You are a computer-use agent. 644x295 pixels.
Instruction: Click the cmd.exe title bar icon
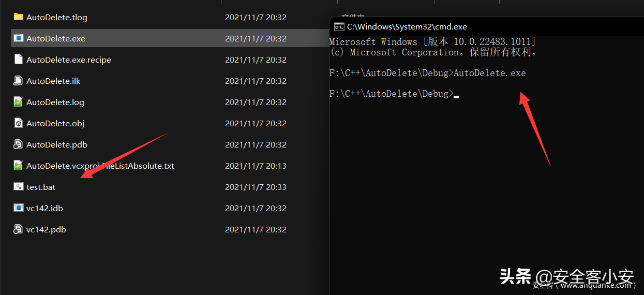(339, 26)
